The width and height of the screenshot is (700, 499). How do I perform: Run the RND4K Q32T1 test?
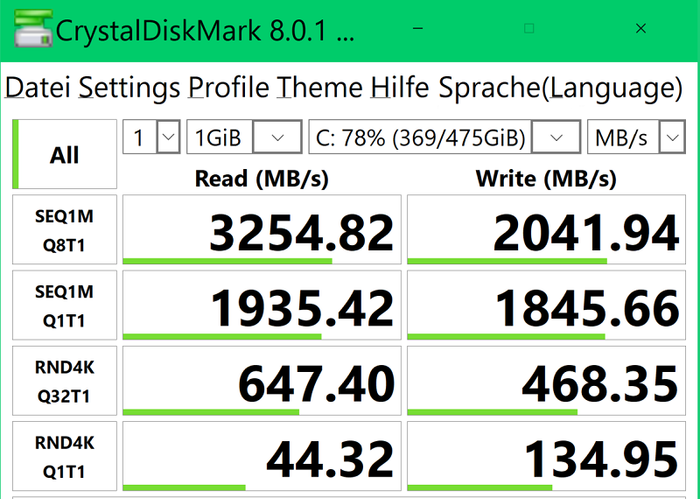point(65,381)
